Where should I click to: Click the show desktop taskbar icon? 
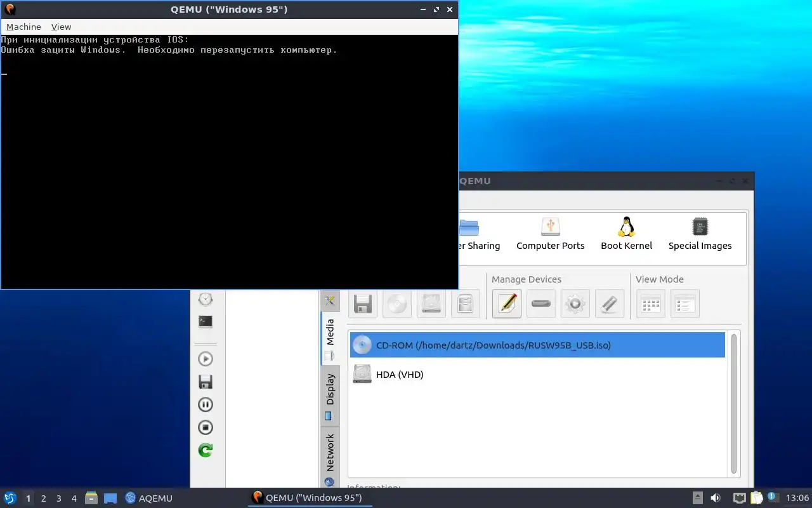tap(110, 498)
